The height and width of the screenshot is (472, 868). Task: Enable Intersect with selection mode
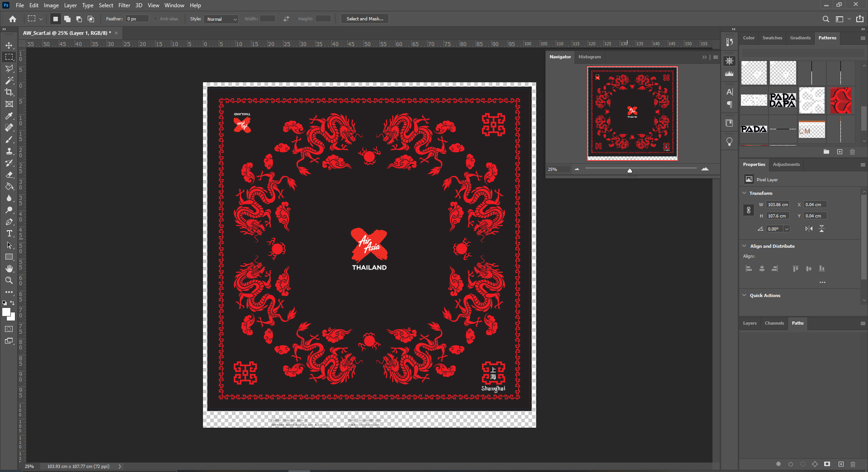[91, 19]
